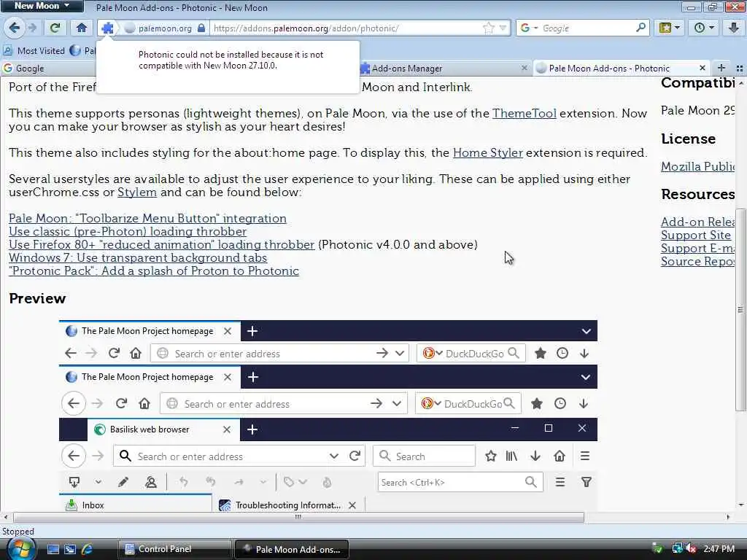This screenshot has width=747, height=560.
Task: Click the theme preview image
Action: (328, 416)
